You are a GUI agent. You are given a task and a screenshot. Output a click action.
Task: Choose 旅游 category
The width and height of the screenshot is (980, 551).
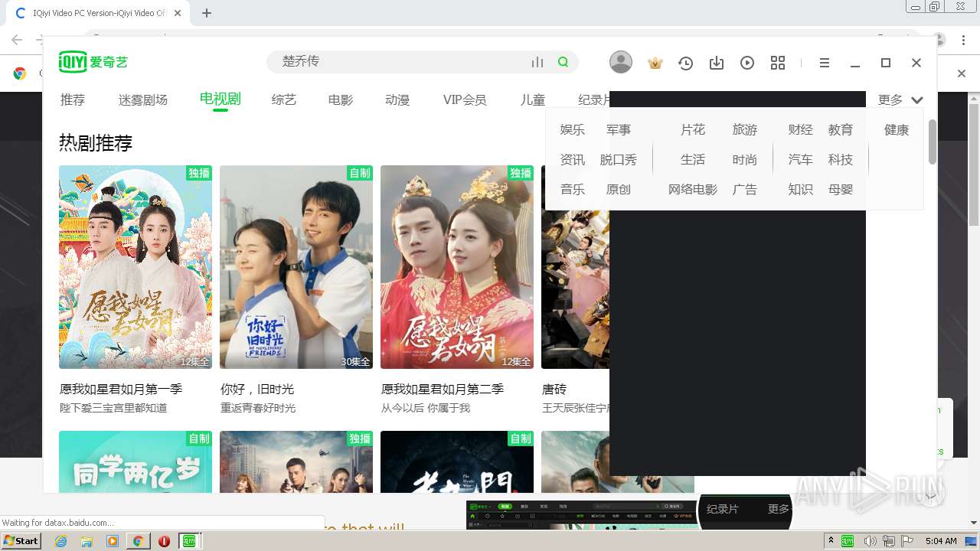click(745, 130)
